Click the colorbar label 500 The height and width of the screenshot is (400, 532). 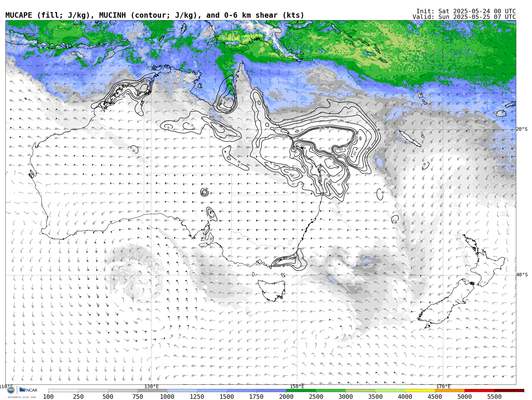[x=108, y=397]
